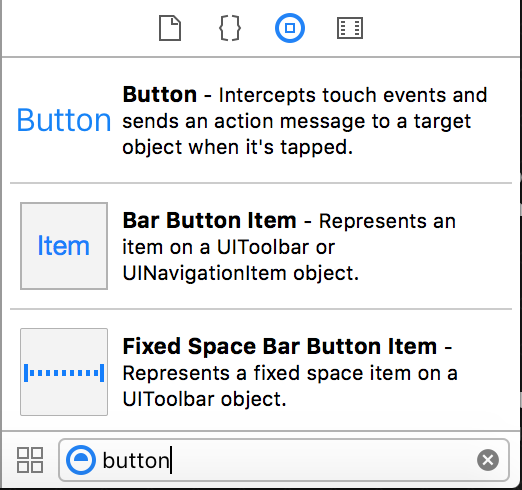The height and width of the screenshot is (490, 522).
Task: Click the filter icon inside search field
Action: click(81, 460)
